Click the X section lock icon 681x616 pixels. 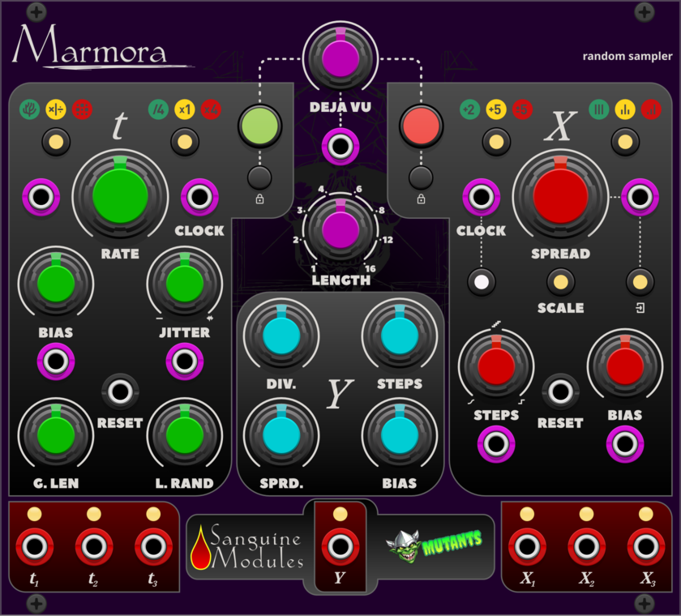[421, 199]
